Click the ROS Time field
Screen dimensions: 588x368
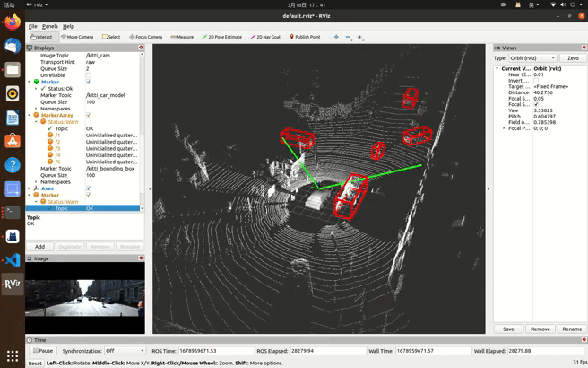coord(216,351)
